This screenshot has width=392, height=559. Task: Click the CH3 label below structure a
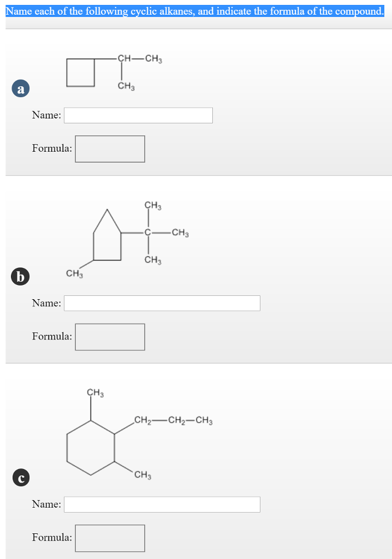click(124, 85)
